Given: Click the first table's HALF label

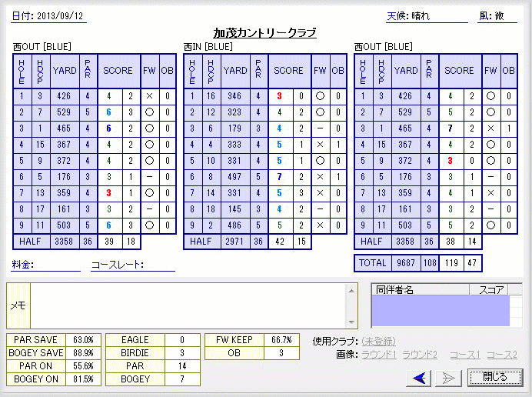Looking at the screenshot, I should [30, 242].
